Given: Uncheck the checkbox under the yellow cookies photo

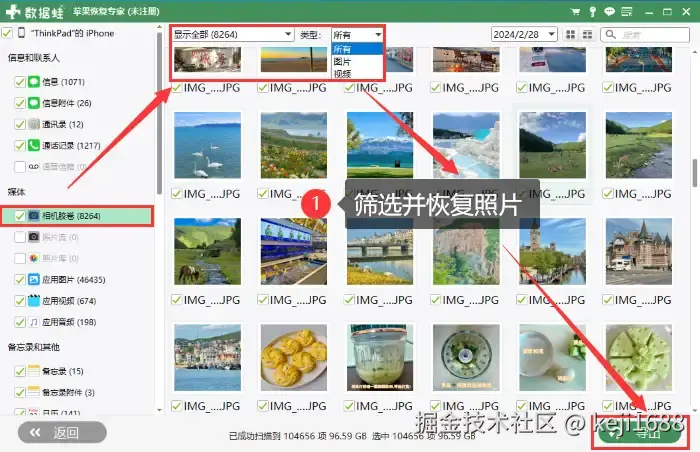Looking at the screenshot, I should (x=263, y=406).
